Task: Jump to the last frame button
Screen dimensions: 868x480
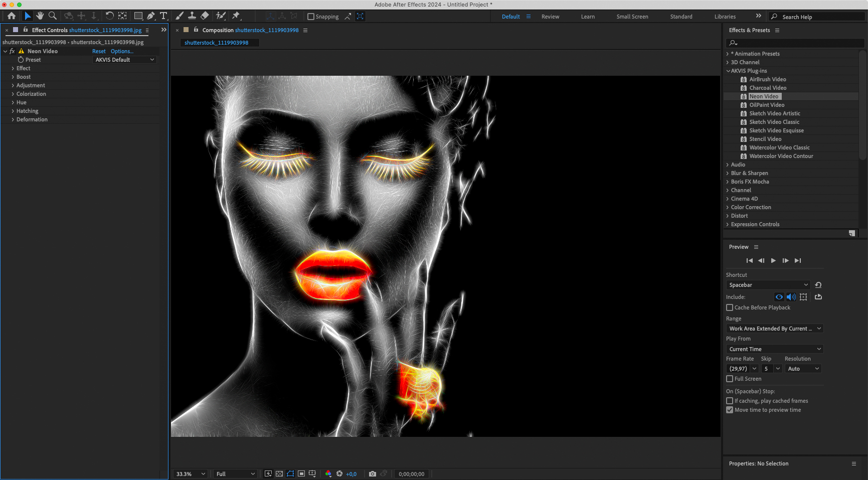Action: point(798,260)
